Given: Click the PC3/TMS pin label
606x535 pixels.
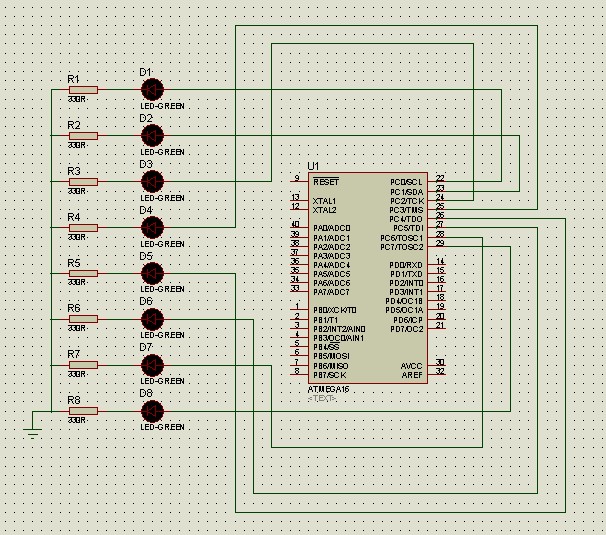Looking at the screenshot, I should click(x=406, y=210).
